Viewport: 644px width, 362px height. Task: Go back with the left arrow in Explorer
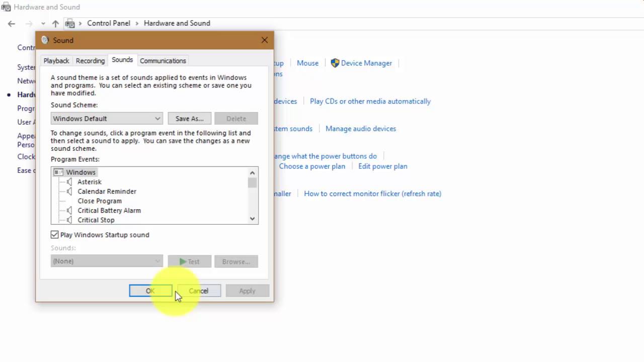click(x=11, y=23)
